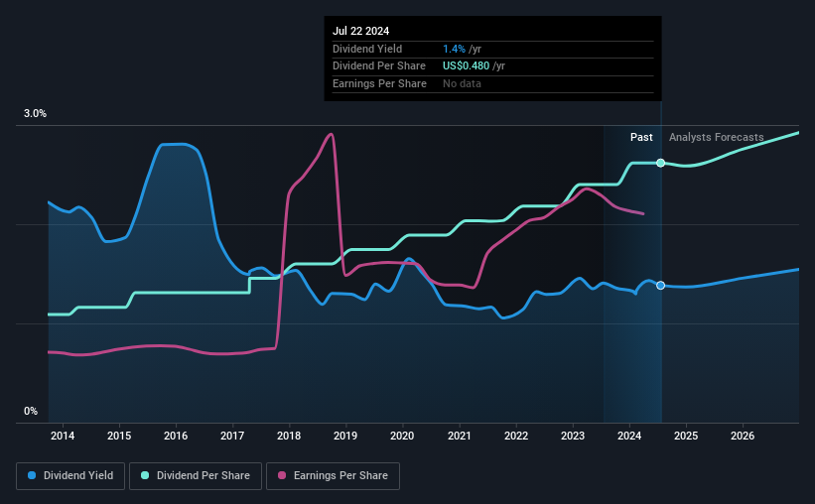
Task: Click the 2023 x-axis label
Action: tap(573, 436)
